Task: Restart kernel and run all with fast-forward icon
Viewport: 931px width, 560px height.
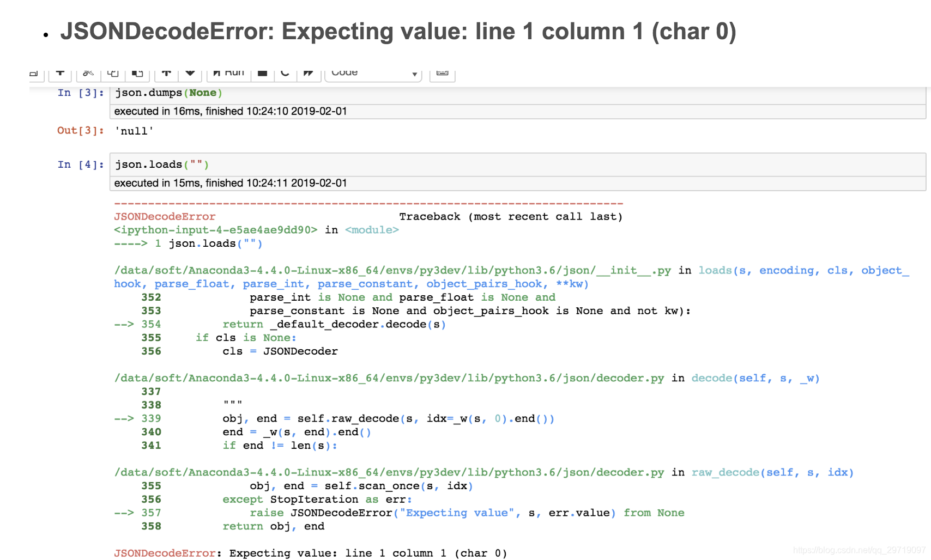Action: (x=309, y=74)
